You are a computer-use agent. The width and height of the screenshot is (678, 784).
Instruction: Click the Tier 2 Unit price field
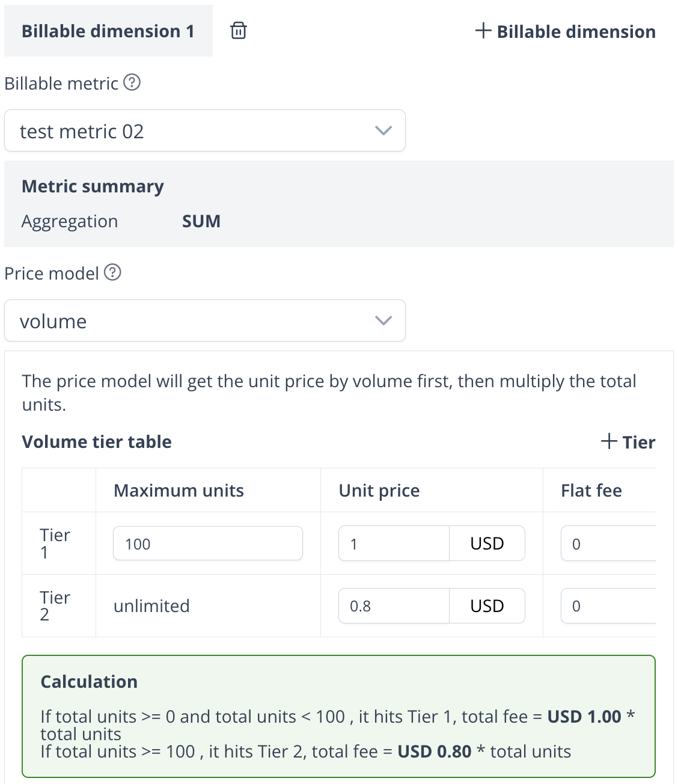tap(394, 606)
